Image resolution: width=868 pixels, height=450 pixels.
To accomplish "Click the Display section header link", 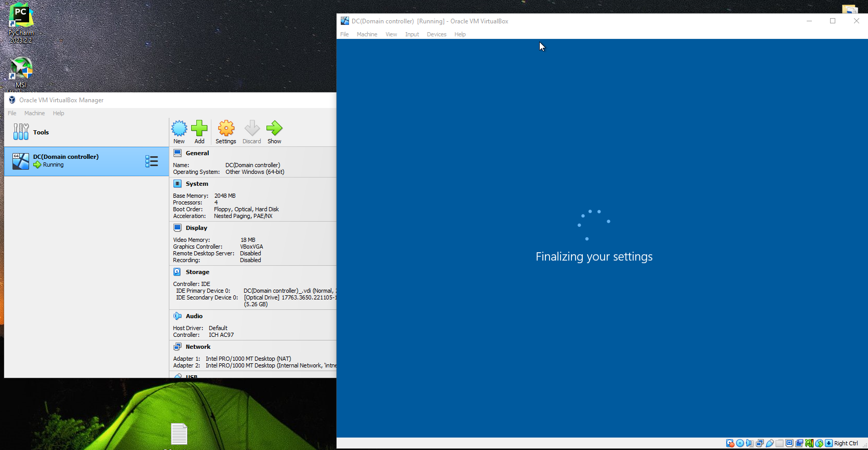I will [196, 228].
